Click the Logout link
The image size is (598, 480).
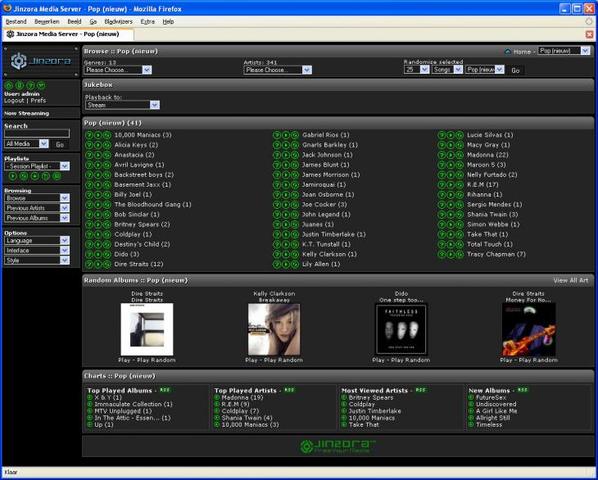[x=14, y=101]
